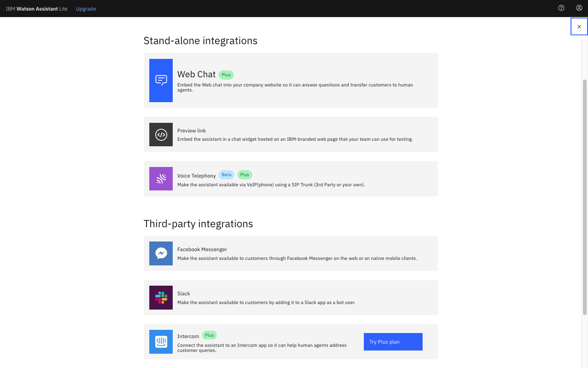Click the Voice Telephony purple icon
Viewport: 588px width, 368px height.
(161, 178)
